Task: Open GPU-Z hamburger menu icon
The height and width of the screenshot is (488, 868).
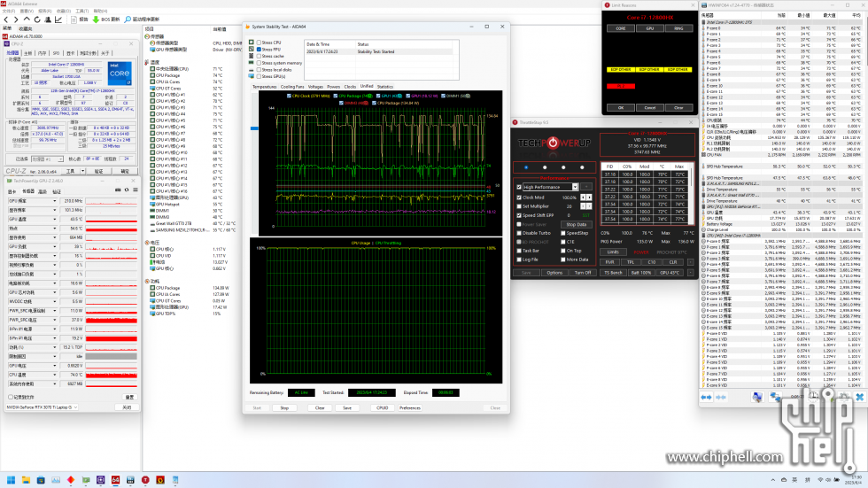Action: click(x=135, y=190)
